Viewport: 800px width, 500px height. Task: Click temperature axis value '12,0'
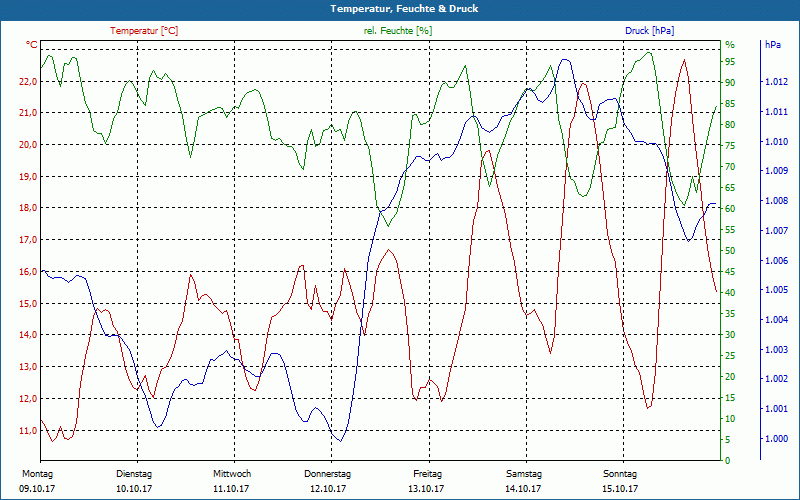(28, 398)
